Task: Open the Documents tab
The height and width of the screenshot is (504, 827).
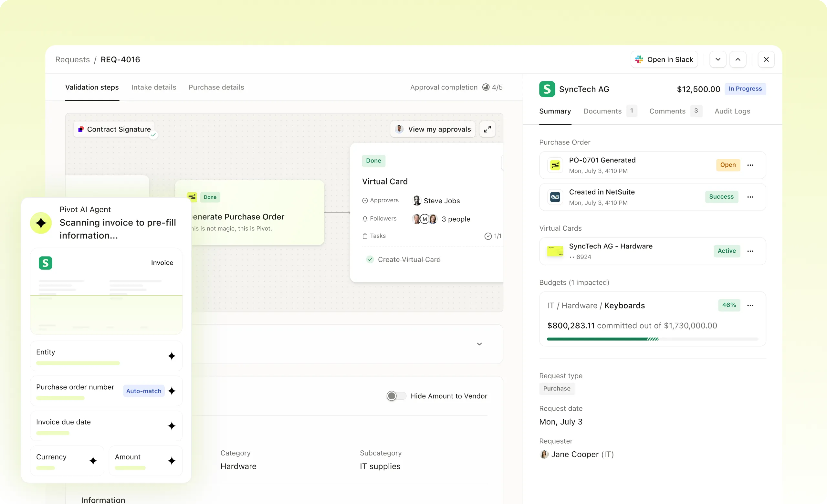Action: 602,111
